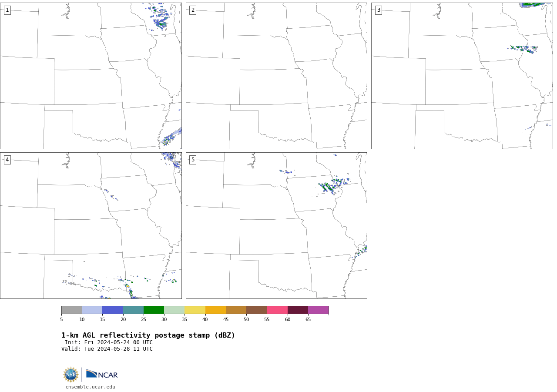Click the pink 55-60 dBZ swatch
The width and height of the screenshot is (557, 392).
tap(277, 310)
